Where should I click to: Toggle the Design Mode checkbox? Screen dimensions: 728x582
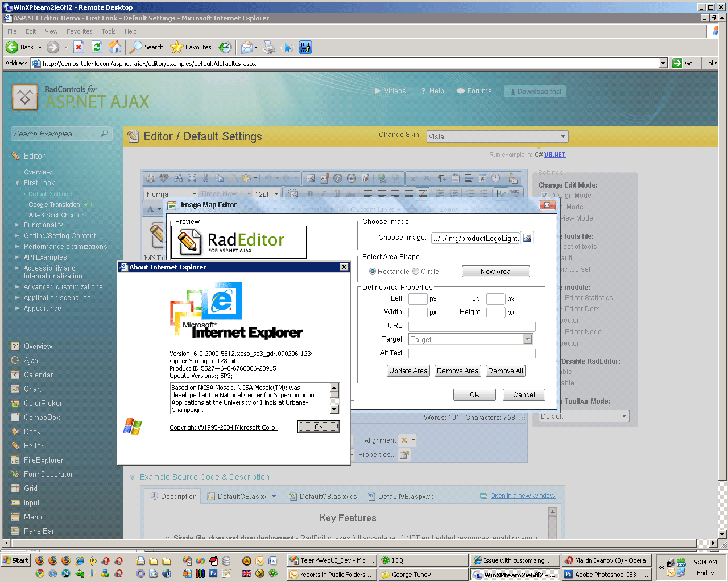click(x=544, y=196)
